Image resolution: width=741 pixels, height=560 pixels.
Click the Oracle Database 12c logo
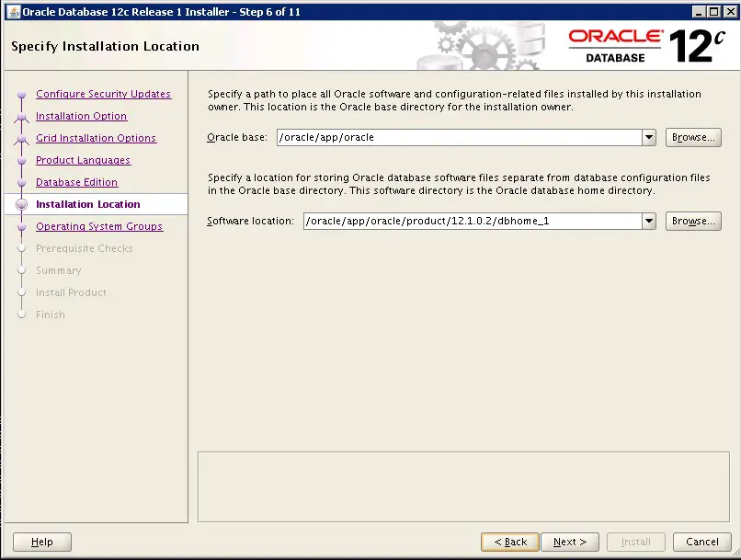646,46
